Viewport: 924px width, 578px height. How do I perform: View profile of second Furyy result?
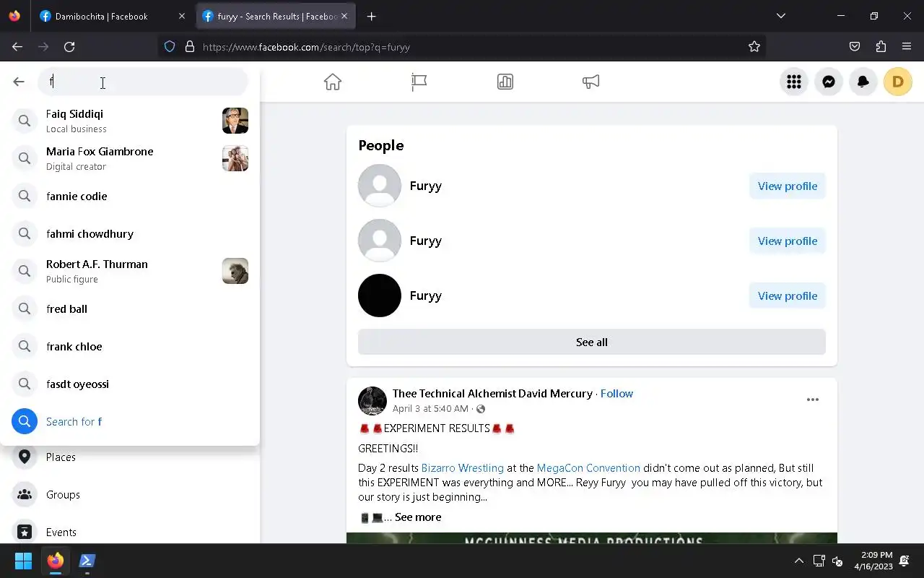pyautogui.click(x=788, y=241)
